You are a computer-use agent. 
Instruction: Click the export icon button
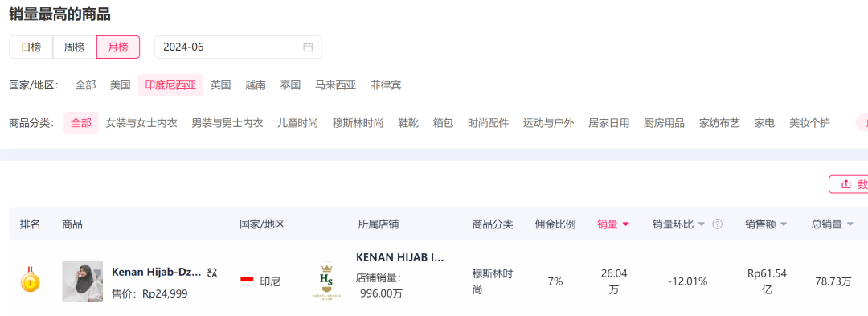845,184
